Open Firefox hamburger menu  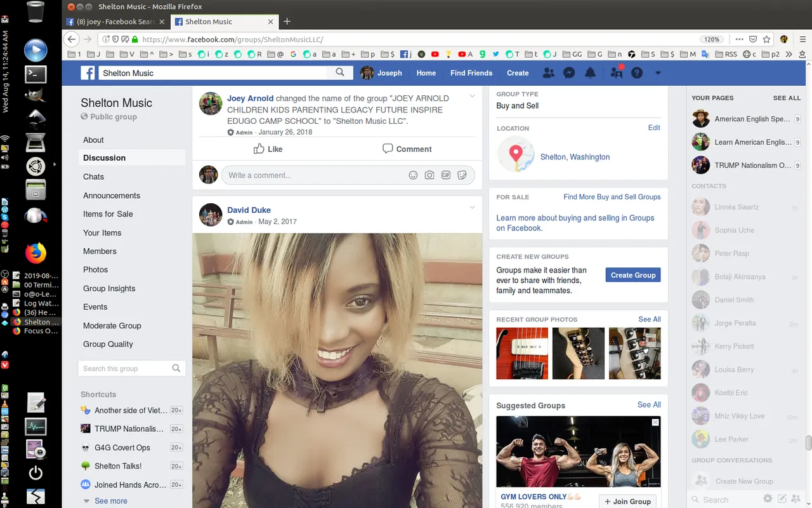[x=804, y=39]
